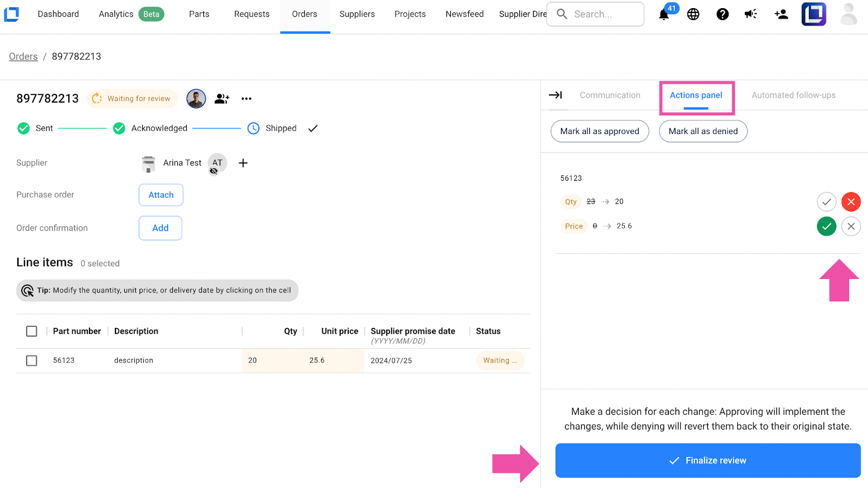This screenshot has height=488, width=868.
Task: Deny the Qty change with red X
Action: click(x=851, y=202)
